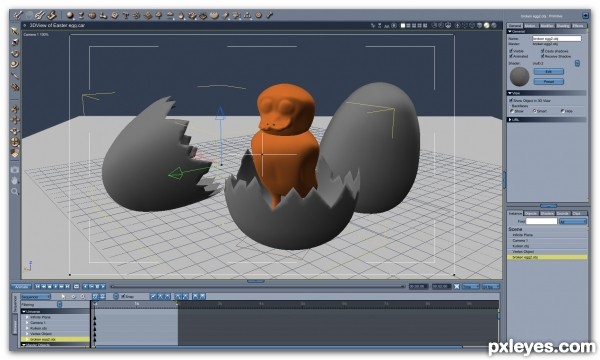Collapse the View section triangle

pos(510,93)
